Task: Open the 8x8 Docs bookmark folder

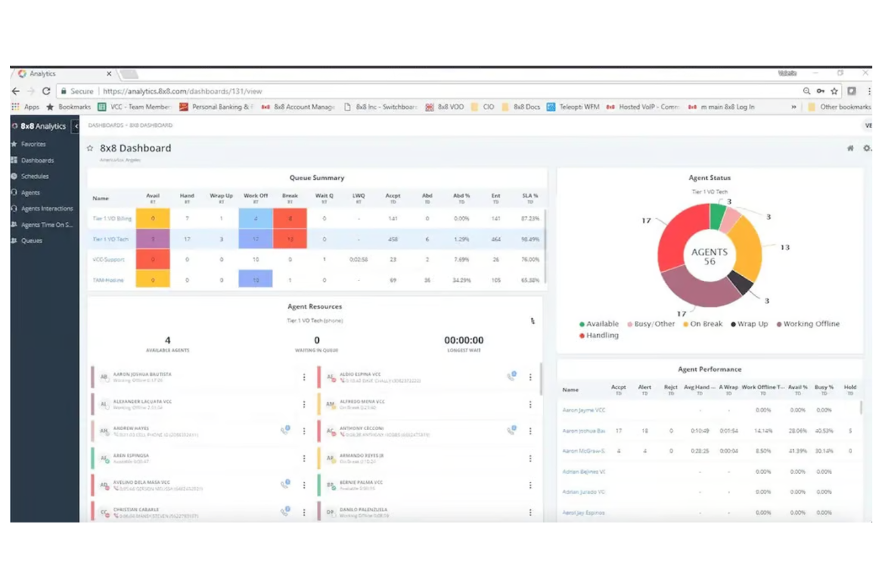Action: tap(521, 107)
